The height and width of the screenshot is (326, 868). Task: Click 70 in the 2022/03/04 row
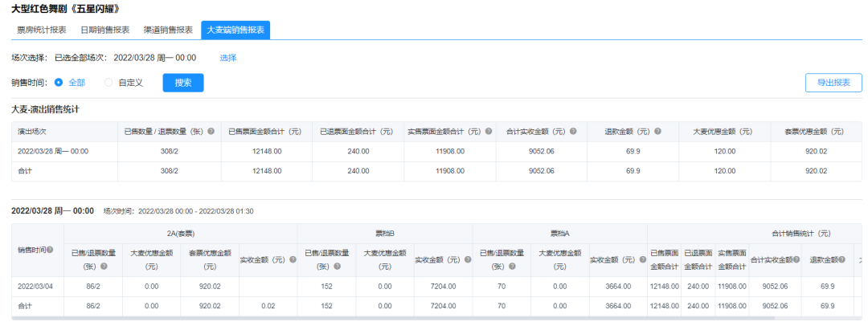(x=502, y=286)
